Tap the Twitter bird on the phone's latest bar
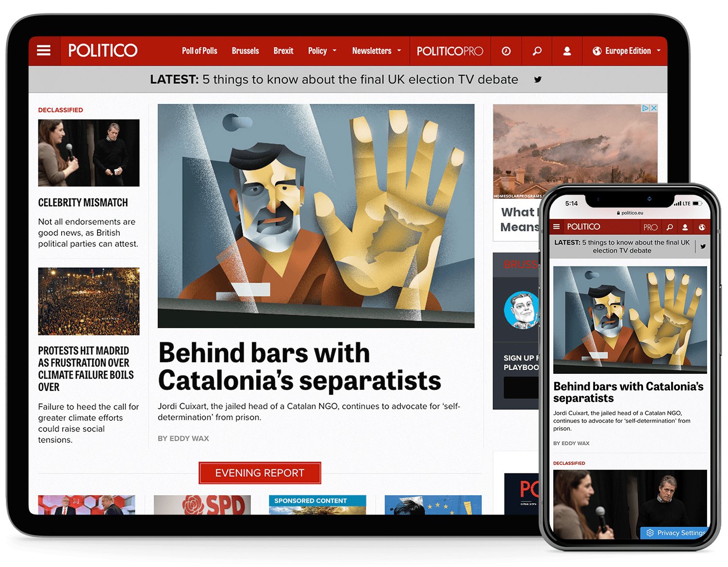728x567 pixels. 703,247
